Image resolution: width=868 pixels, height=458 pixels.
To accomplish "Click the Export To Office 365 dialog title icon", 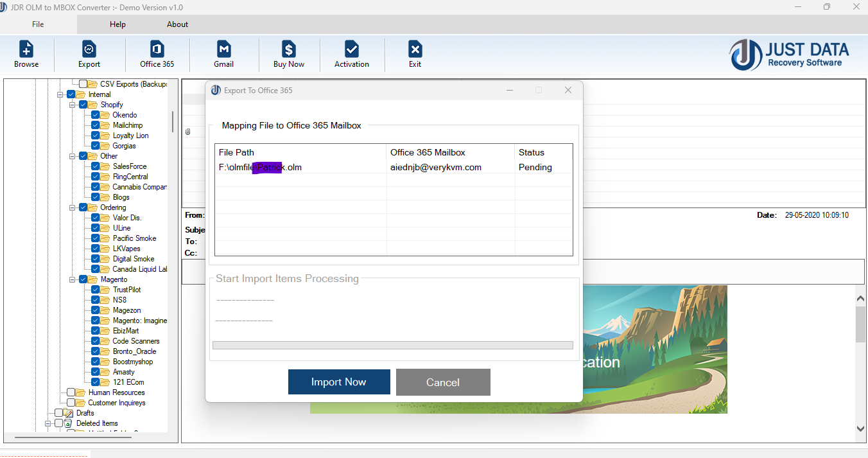I will 216,91.
